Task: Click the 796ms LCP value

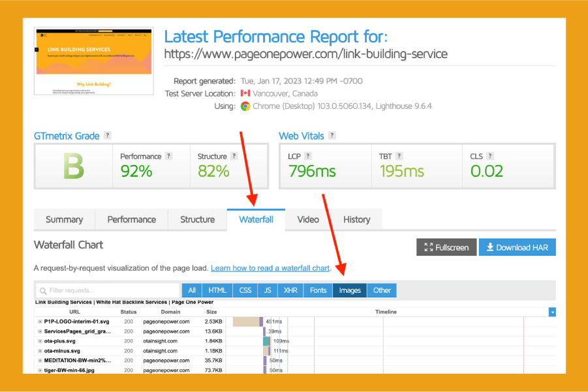Action: click(x=312, y=172)
